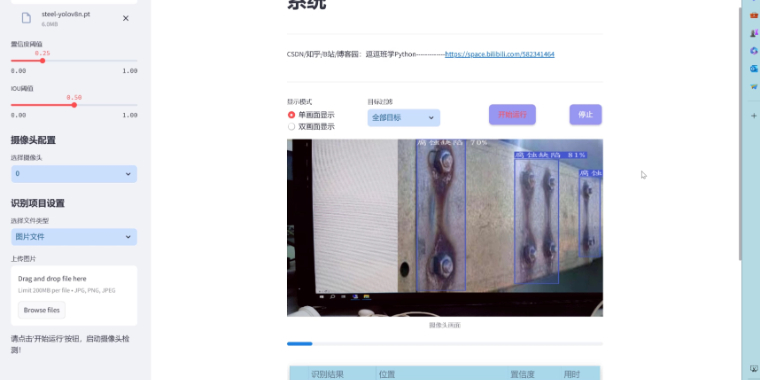760x380 pixels.
Task: Click the 停止 button
Action: click(x=586, y=114)
